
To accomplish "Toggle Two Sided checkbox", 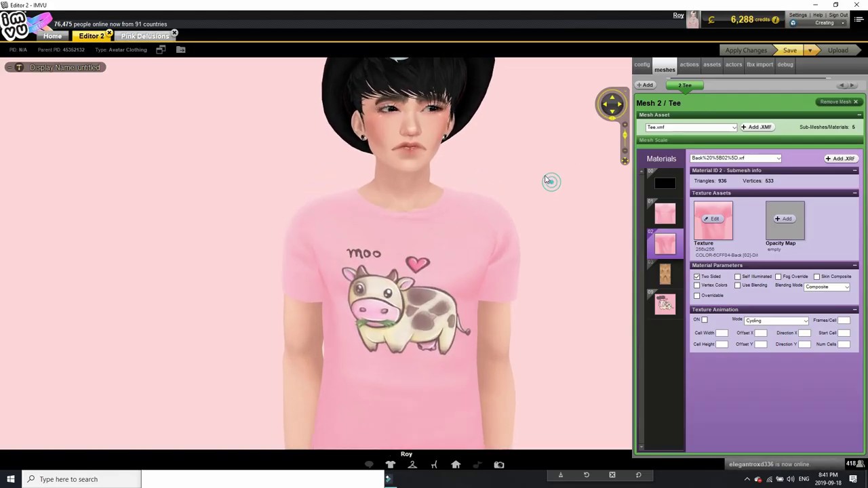I will pos(696,277).
